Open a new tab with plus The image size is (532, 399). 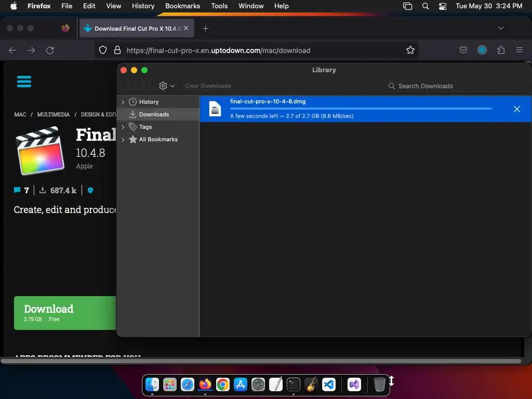[x=205, y=29]
